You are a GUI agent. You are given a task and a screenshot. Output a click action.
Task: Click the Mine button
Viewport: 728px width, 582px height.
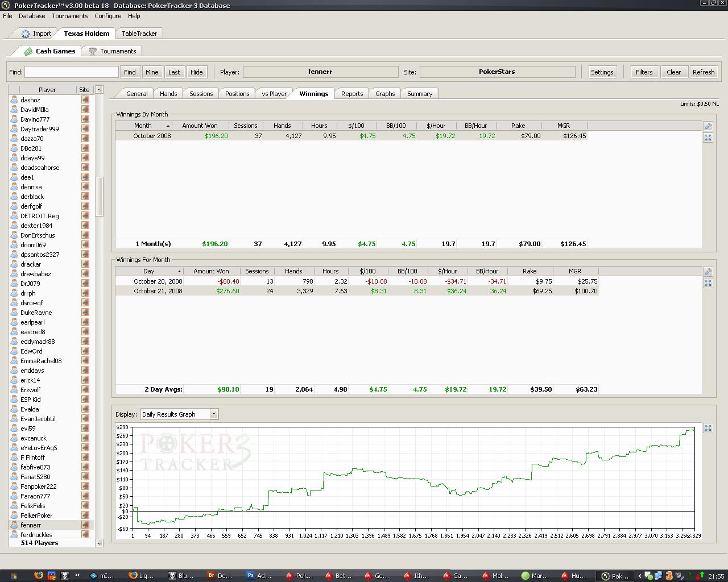pyautogui.click(x=152, y=72)
